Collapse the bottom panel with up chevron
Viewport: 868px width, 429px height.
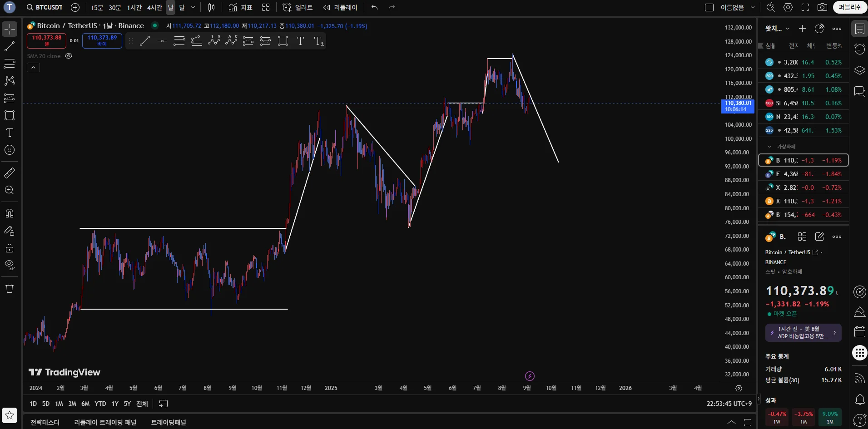pos(731,422)
